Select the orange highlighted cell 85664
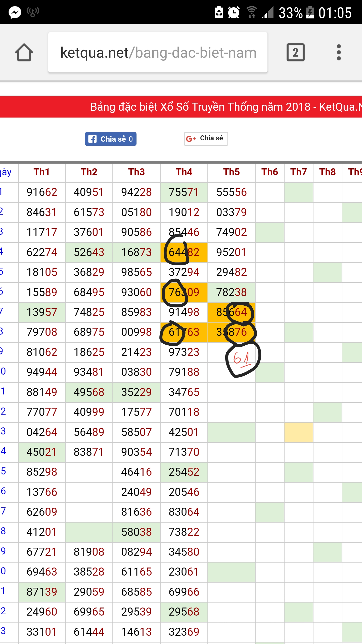 click(232, 312)
